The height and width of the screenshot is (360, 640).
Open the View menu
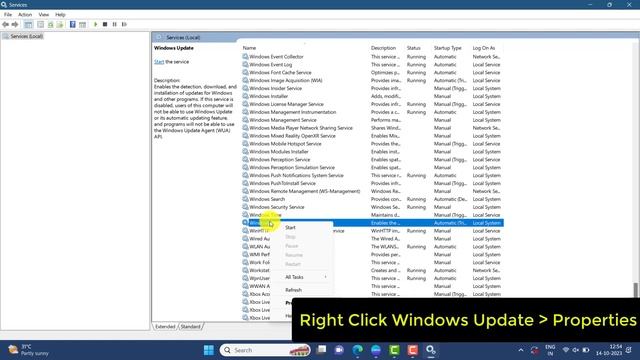click(44, 15)
